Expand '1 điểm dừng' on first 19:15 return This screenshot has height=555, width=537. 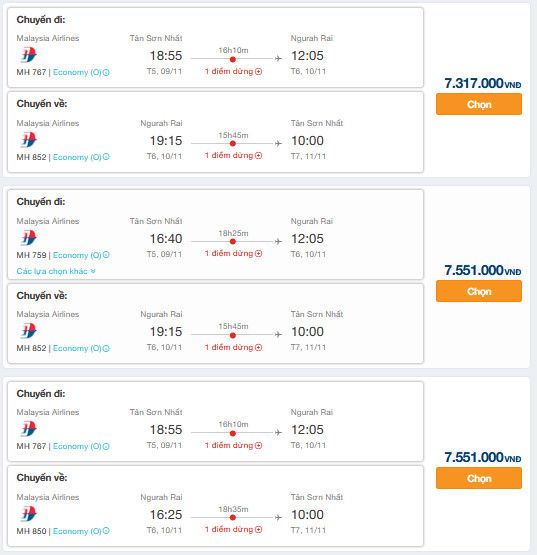[x=233, y=155]
